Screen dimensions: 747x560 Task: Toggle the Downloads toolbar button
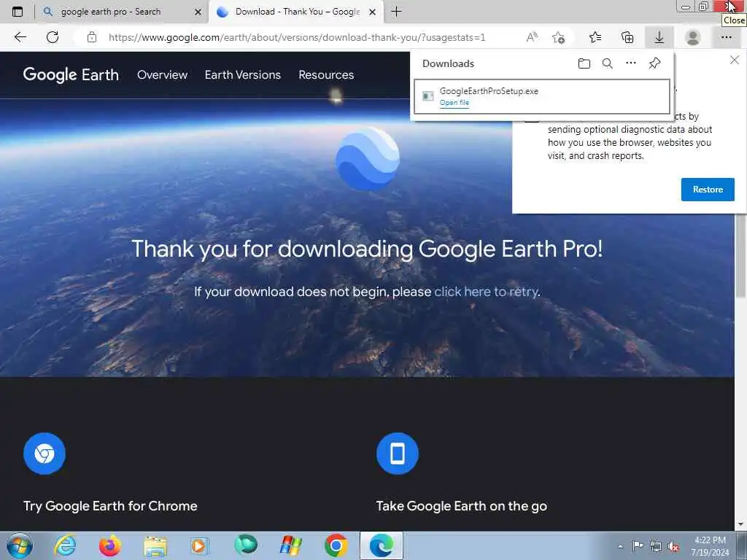(x=659, y=37)
